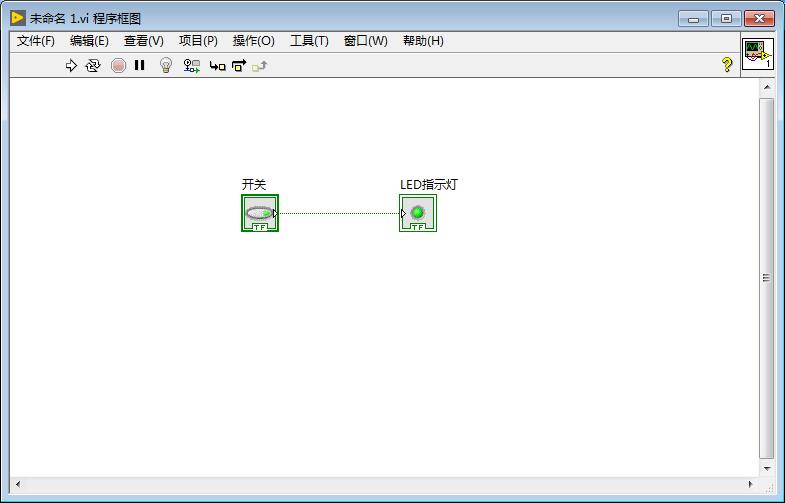Expand the 工具(T) menu
The height and width of the screenshot is (503, 785).
point(309,41)
